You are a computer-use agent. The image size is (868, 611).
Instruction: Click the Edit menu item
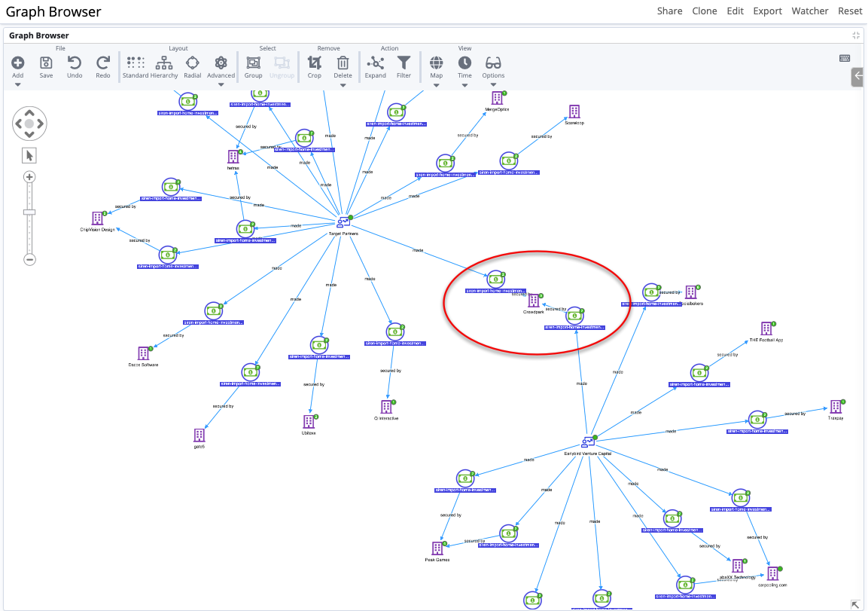[735, 11]
